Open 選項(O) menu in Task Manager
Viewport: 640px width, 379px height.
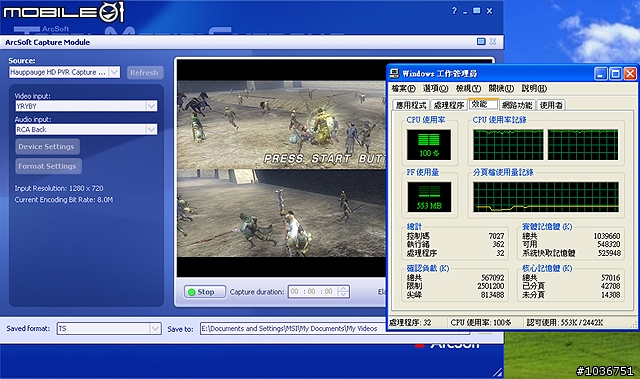pyautogui.click(x=436, y=89)
